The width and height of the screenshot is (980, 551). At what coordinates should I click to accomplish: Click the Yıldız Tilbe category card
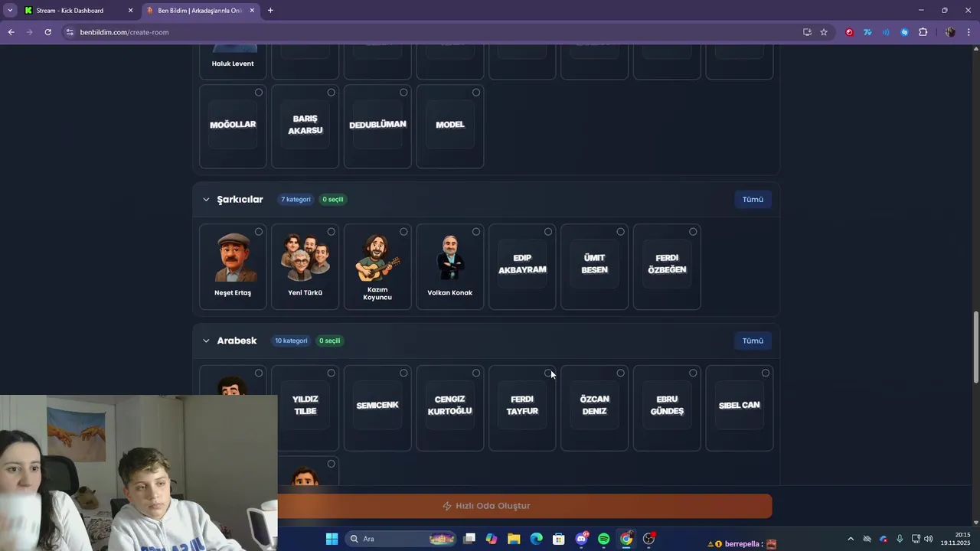(305, 409)
